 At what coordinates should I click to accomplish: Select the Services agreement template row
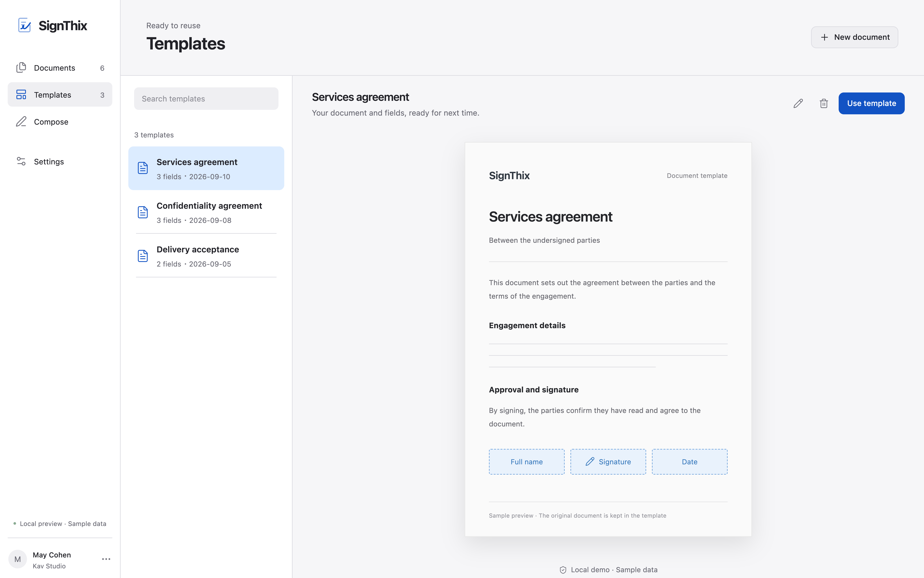pyautogui.click(x=206, y=168)
